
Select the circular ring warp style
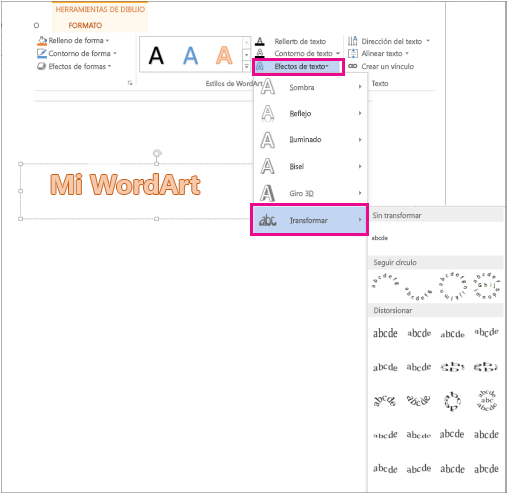(x=452, y=401)
